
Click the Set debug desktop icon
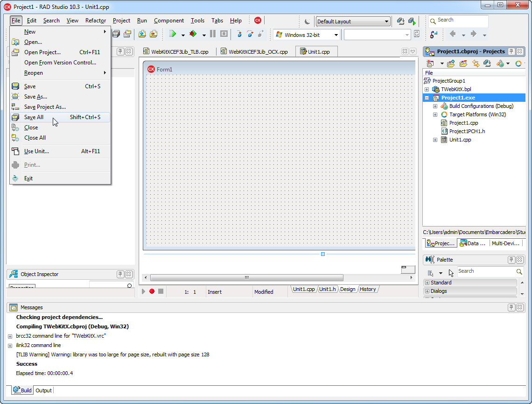point(412,21)
